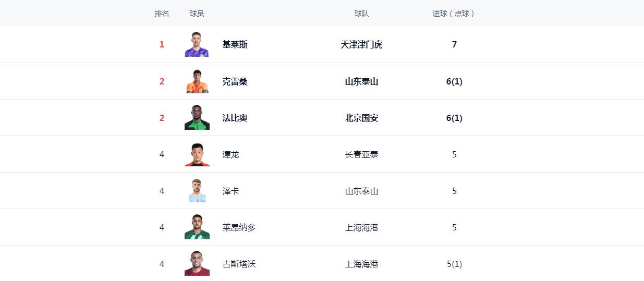Click 山东泰山 team in 泽卡 row
The height and width of the screenshot is (281, 644).
[x=361, y=191]
